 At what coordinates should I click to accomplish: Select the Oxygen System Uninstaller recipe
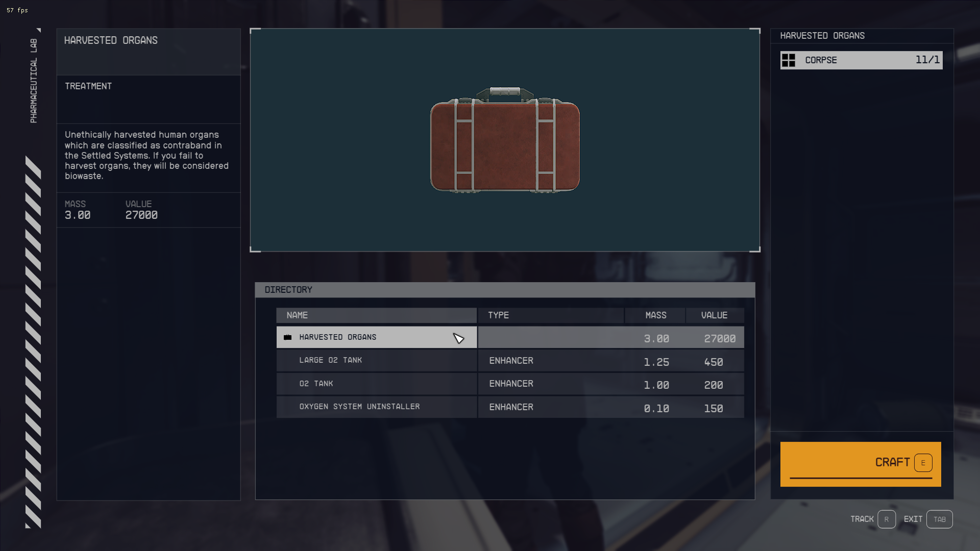[x=510, y=407]
